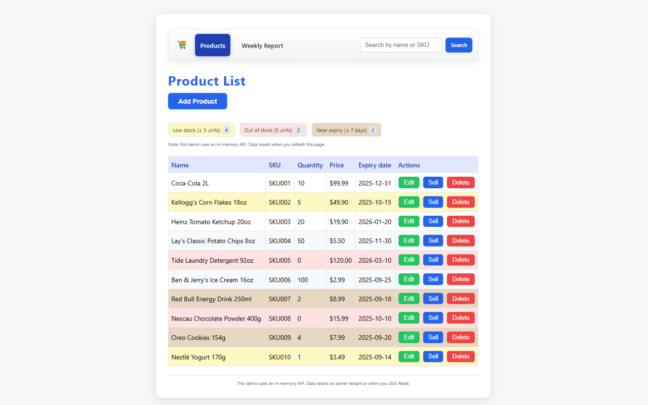Image resolution: width=648 pixels, height=405 pixels.
Task: Delete Ben & Jerry's Ice Cream row
Action: (x=460, y=279)
